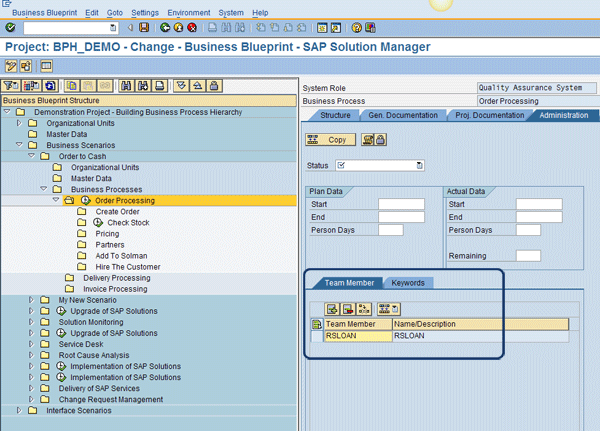Open the layout dropdown in Team Member toolbar
This screenshot has height=431, width=600.
[389, 309]
